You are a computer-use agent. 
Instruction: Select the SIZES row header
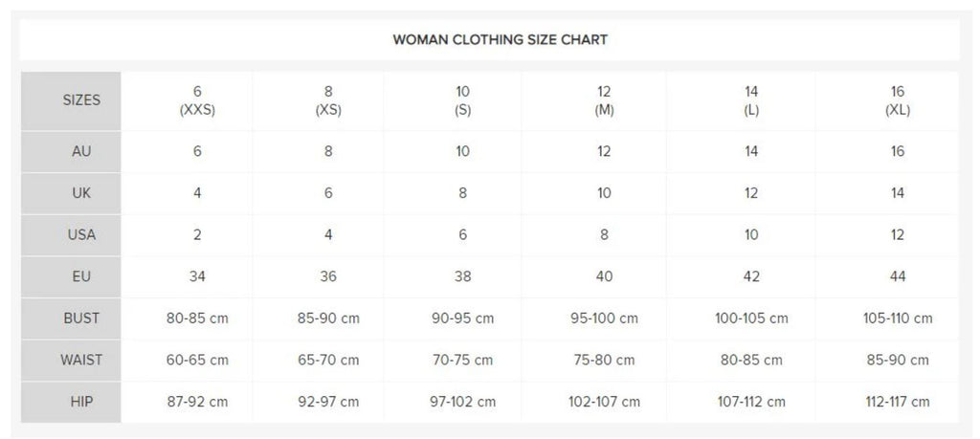click(x=81, y=100)
